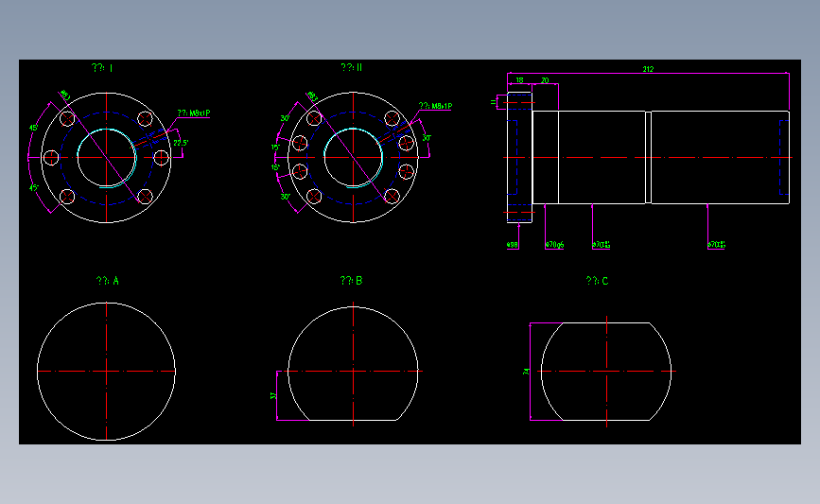820x504 pixels.
Task: Select the ø93 diameter label in view II
Action: click(312, 96)
